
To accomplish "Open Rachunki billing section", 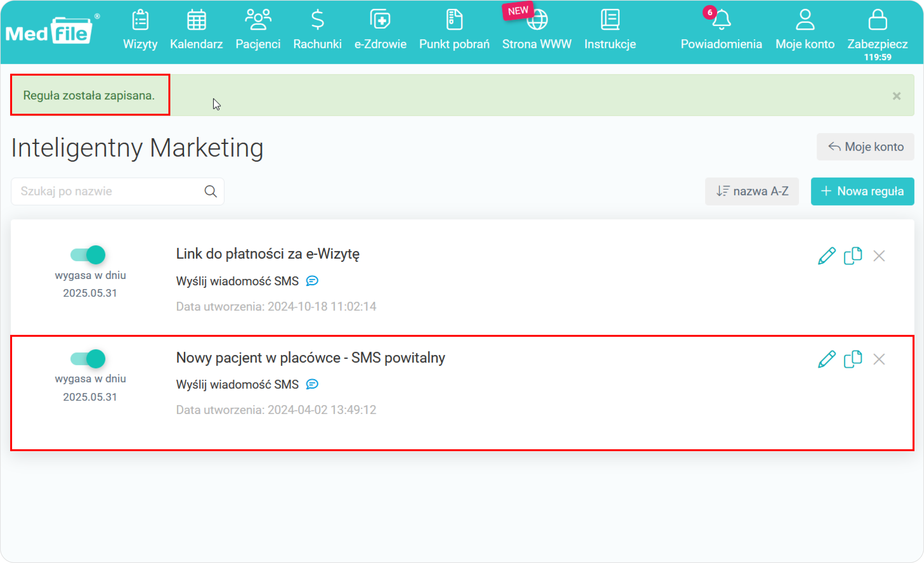I will (317, 30).
